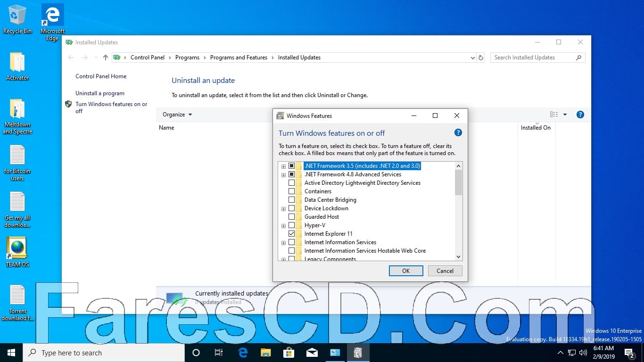Click Control Panel in the breadcrumb
The height and width of the screenshot is (362, 644).
[x=148, y=58]
